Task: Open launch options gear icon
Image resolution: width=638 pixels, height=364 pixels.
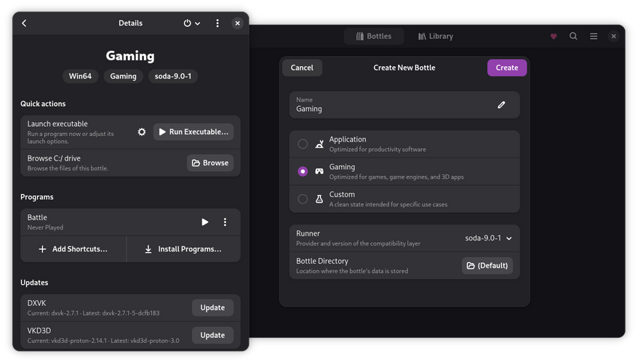Action: coord(142,132)
